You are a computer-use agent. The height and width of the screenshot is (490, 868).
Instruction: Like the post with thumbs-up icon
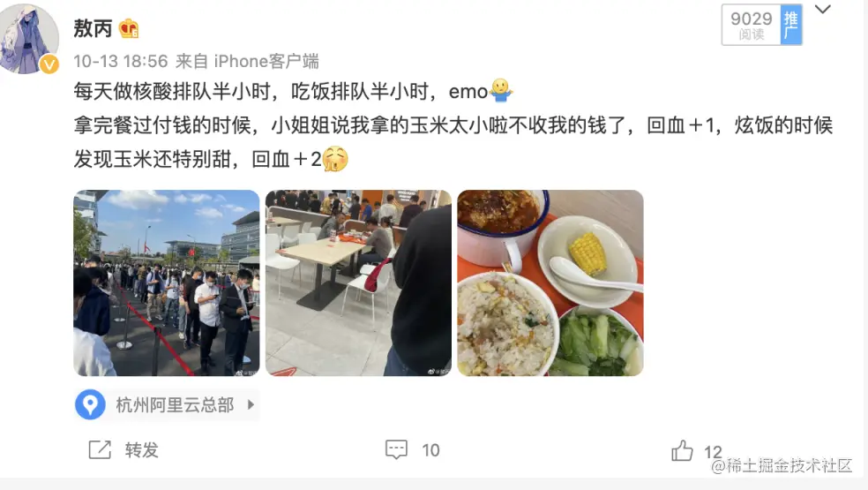pyautogui.click(x=682, y=450)
